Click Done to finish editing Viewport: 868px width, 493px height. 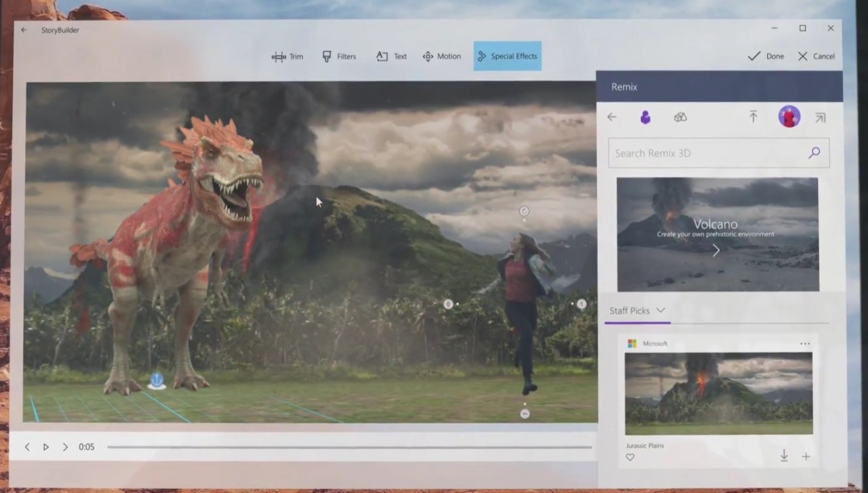(x=766, y=56)
